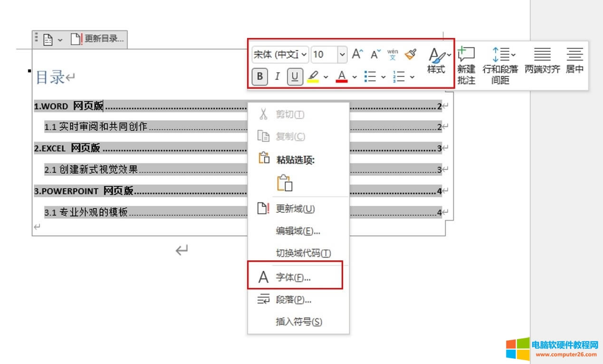Click the 新建批注 comment icon
Image resolution: width=603 pixels, height=364 pixels.
click(466, 54)
